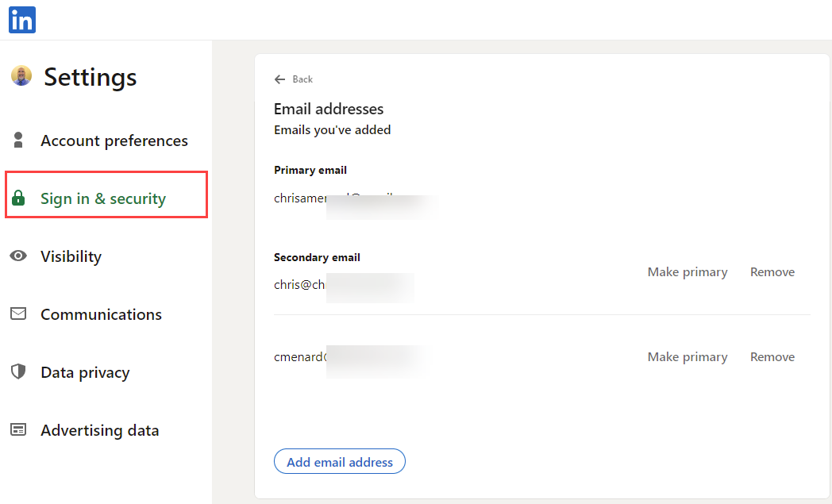This screenshot has height=504, width=832.
Task: Click the Add email address button
Action: pyautogui.click(x=339, y=461)
